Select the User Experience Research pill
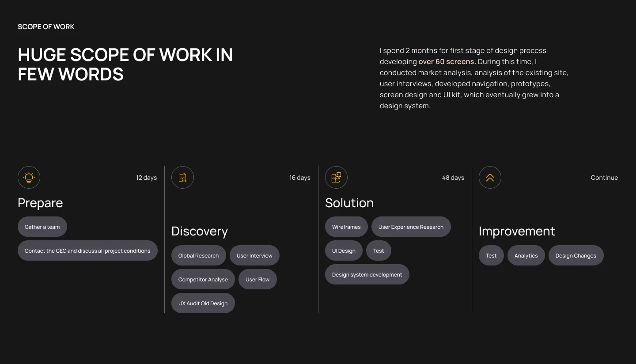Viewport: 636px width, 364px height. click(x=411, y=227)
